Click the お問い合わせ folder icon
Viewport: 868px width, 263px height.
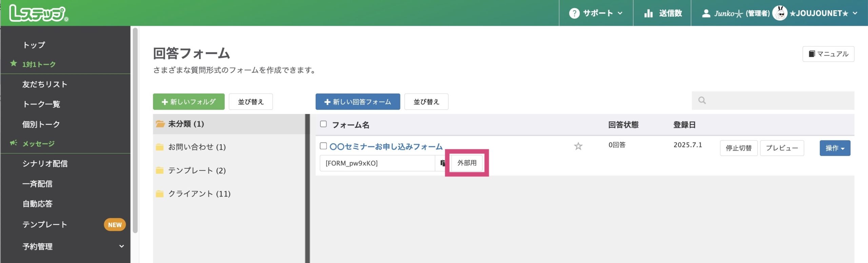point(160,147)
